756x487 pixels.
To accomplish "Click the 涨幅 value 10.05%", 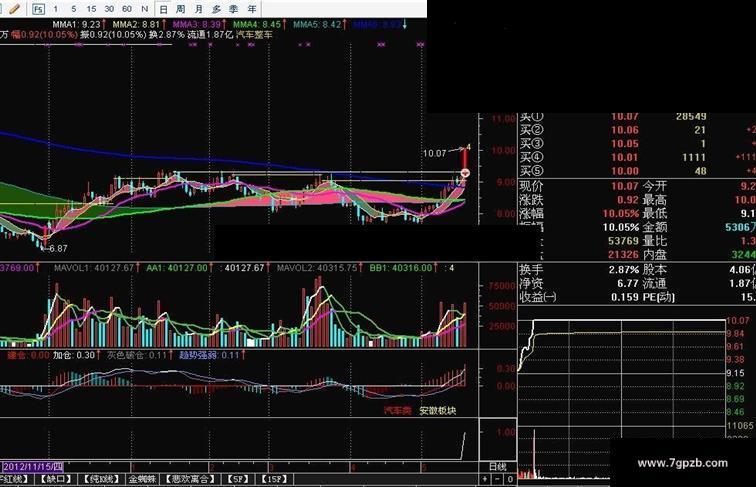I will [x=621, y=213].
